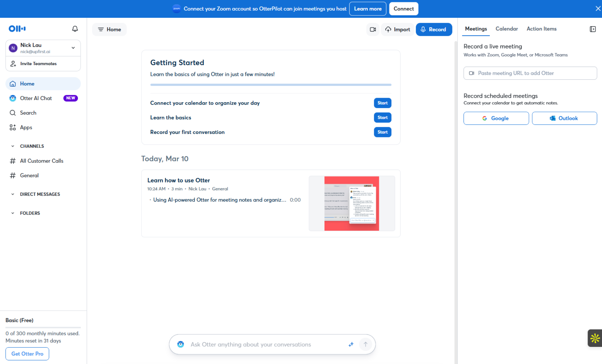Go to Home in sidebar

tap(43, 84)
